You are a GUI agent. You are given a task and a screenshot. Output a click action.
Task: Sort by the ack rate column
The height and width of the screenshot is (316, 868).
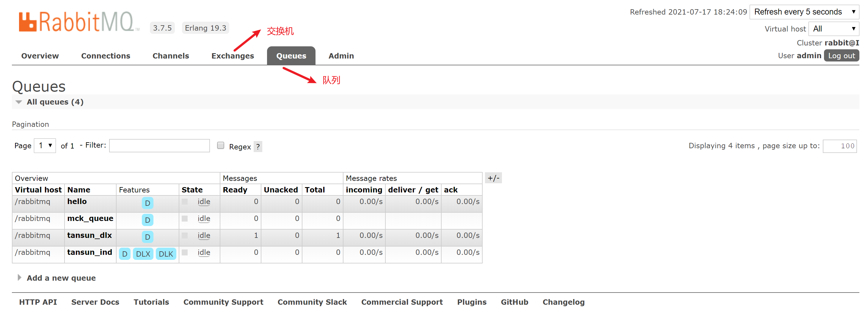(451, 189)
